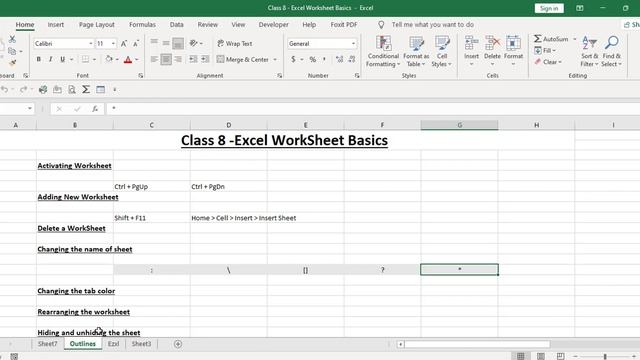Click Sum sigma icon in Quick Access Toolbar
Image resolution: width=640 pixels, height=360 pixels.
point(86,89)
